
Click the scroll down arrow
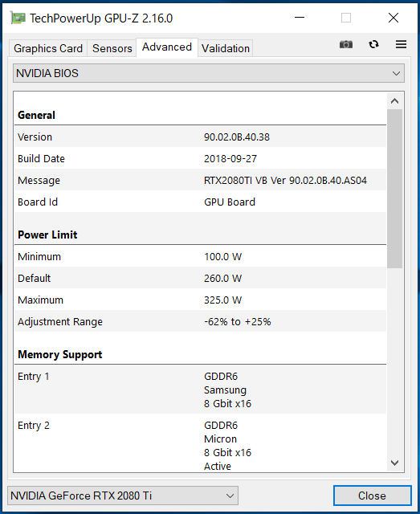click(x=395, y=463)
